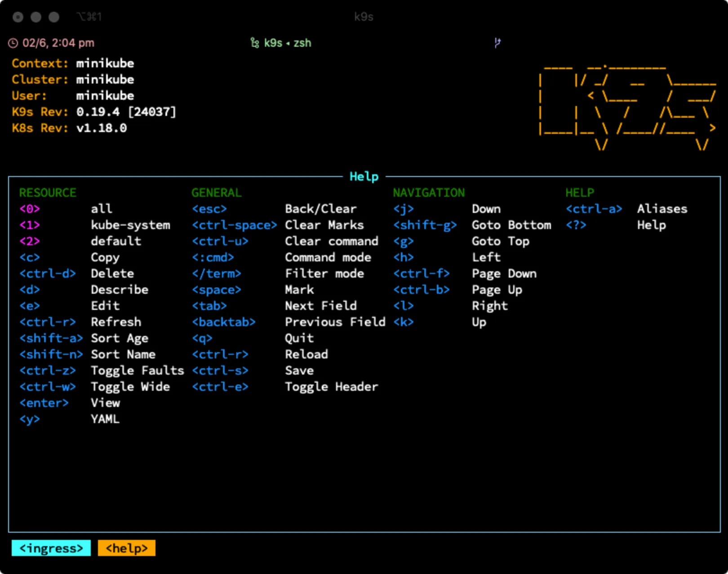Click the Command mode description
The width and height of the screenshot is (728, 574).
pos(328,257)
